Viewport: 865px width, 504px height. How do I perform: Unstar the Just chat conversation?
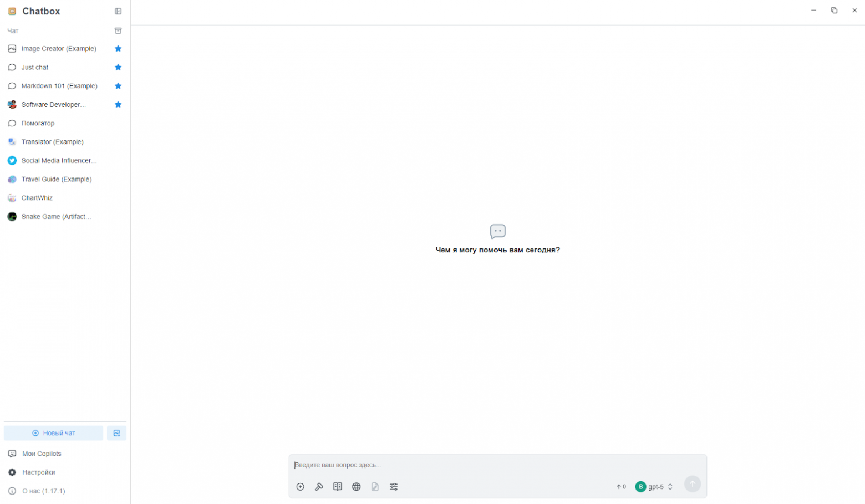point(118,67)
